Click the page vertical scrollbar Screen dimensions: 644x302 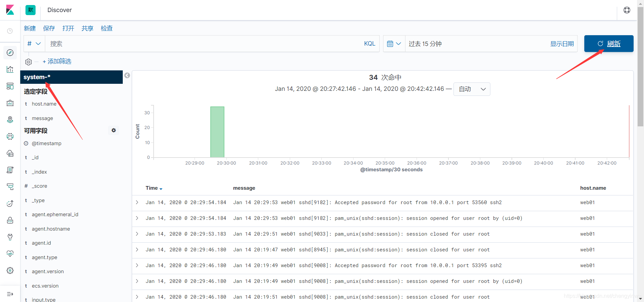point(640,67)
